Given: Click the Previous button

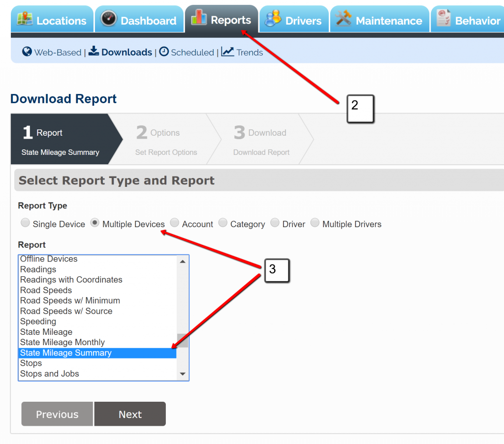Looking at the screenshot, I should [x=57, y=414].
